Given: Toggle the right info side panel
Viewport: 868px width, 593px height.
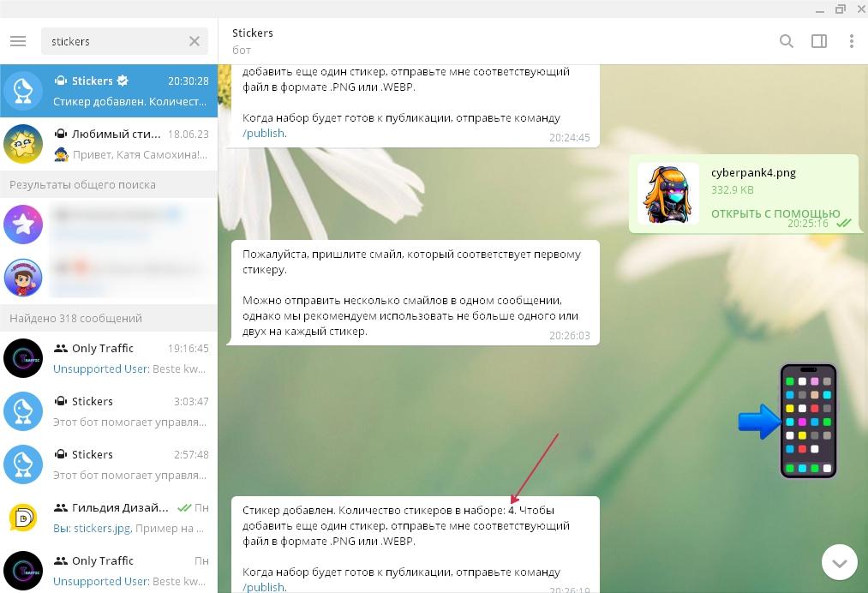Looking at the screenshot, I should click(x=819, y=41).
